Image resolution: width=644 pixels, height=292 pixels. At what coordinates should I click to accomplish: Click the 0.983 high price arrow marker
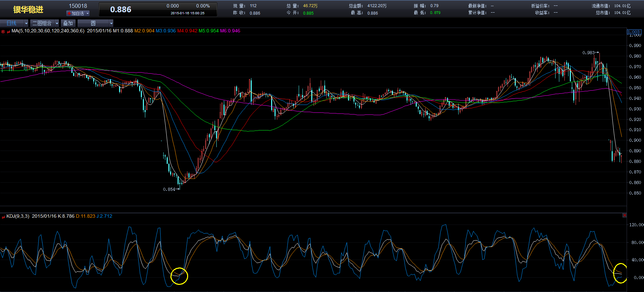[591, 52]
